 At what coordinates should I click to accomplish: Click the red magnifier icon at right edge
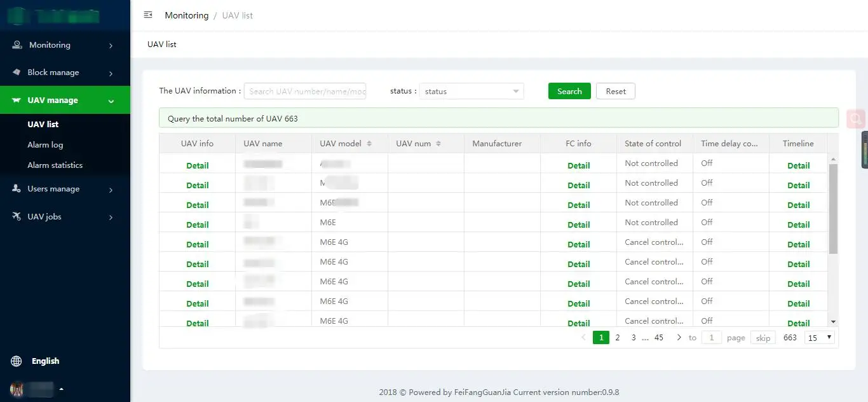857,118
